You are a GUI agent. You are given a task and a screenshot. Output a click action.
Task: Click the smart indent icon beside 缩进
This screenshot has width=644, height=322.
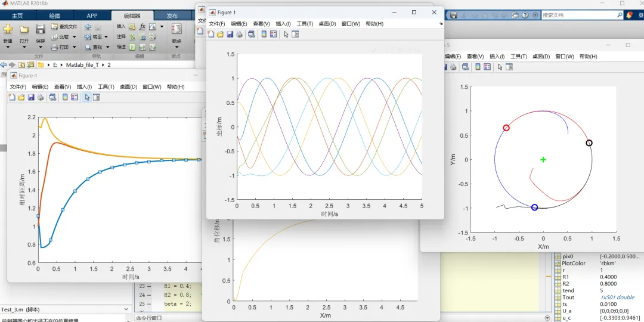[x=132, y=47]
